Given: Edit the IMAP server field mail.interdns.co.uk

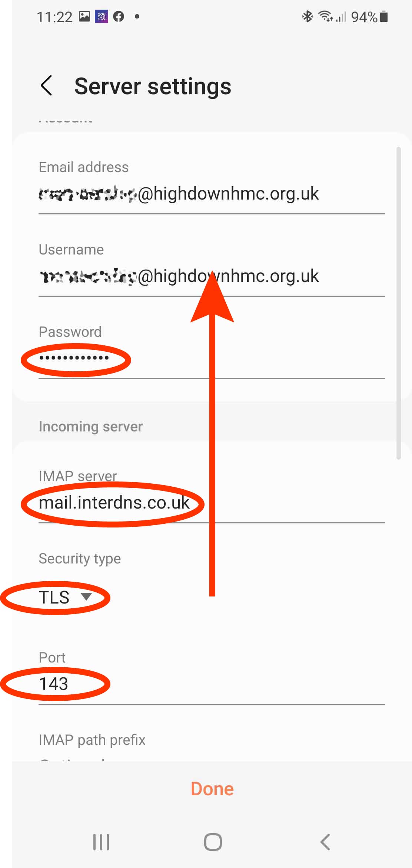Looking at the screenshot, I should [212, 503].
